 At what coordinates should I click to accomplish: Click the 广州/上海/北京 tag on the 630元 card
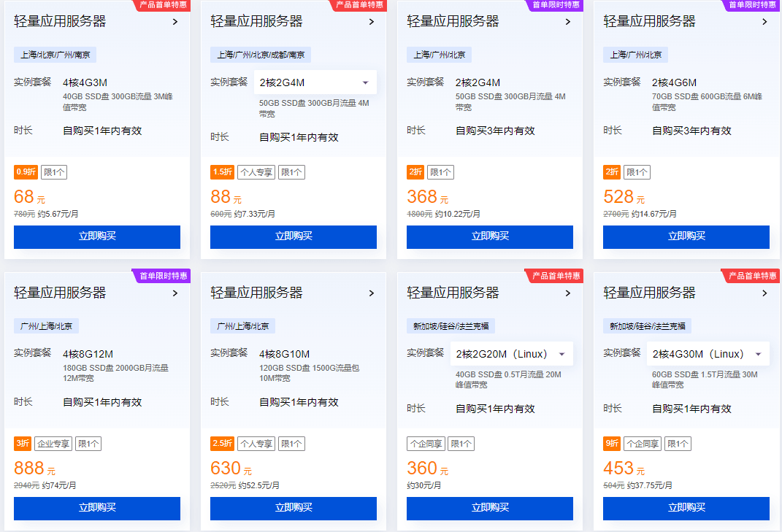(x=243, y=326)
